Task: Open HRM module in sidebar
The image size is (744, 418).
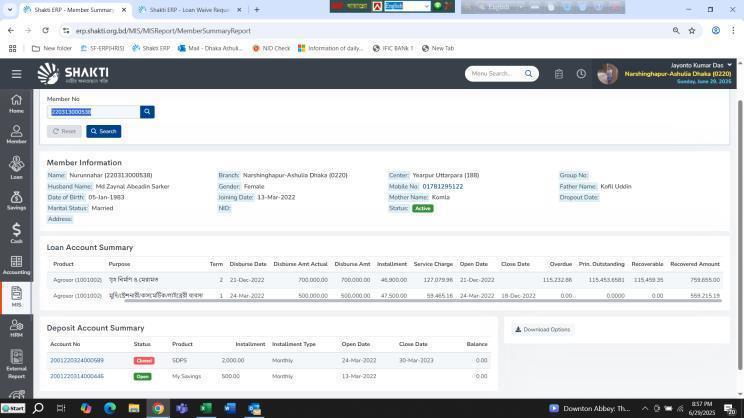Action: (x=16, y=329)
